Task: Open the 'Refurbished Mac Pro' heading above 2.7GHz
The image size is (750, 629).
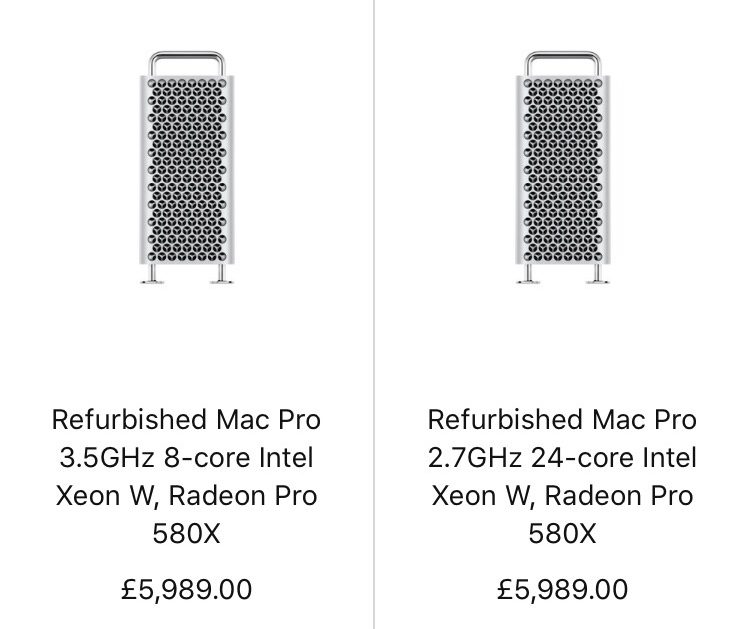Action: [x=562, y=419]
